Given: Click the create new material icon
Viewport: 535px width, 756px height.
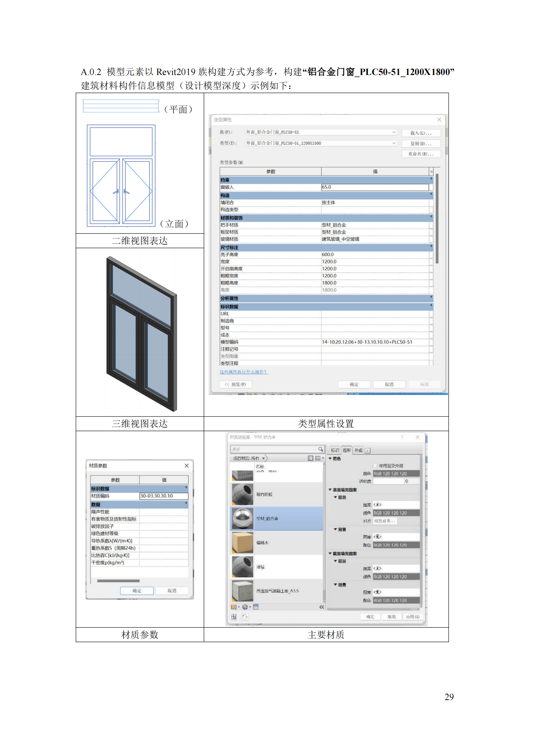Looking at the screenshot, I should click(246, 607).
